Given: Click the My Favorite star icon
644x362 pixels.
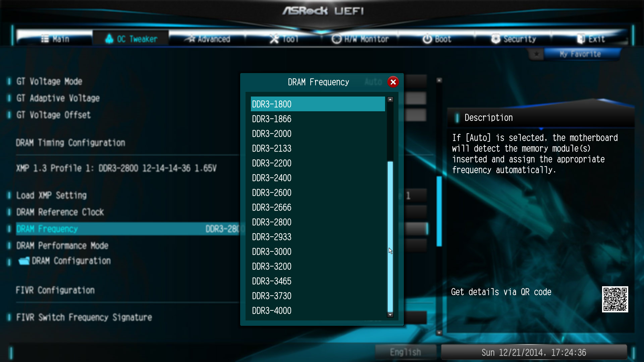Looking at the screenshot, I should coord(536,54).
